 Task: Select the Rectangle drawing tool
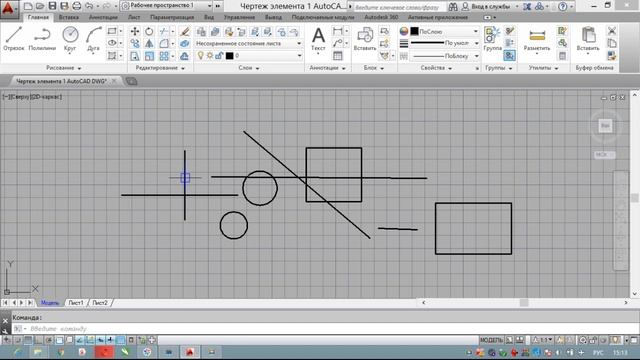click(112, 31)
